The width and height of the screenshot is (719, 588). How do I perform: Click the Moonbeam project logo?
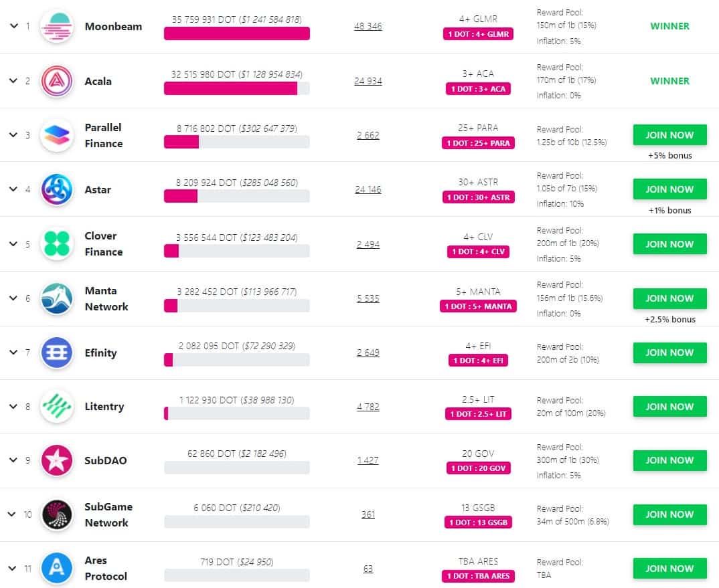point(57,27)
